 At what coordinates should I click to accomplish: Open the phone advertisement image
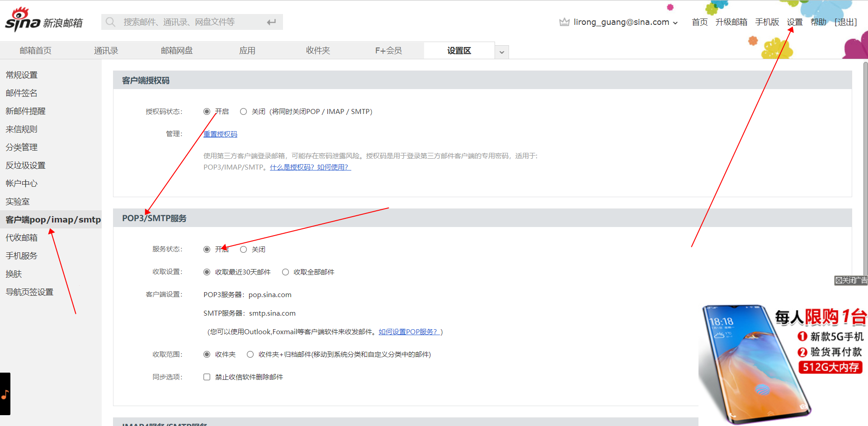click(783, 364)
